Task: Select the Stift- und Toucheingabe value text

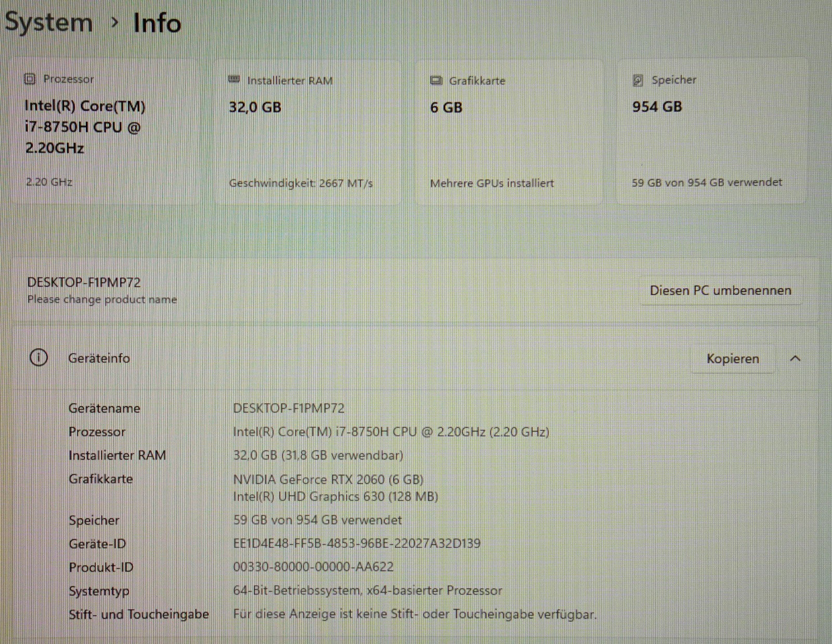Action: point(414,614)
